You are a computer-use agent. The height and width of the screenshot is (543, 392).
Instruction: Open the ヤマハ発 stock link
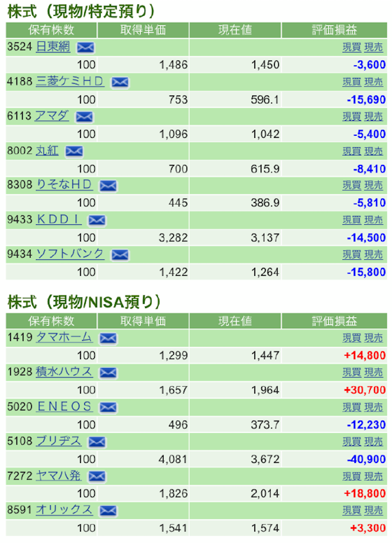point(59,476)
